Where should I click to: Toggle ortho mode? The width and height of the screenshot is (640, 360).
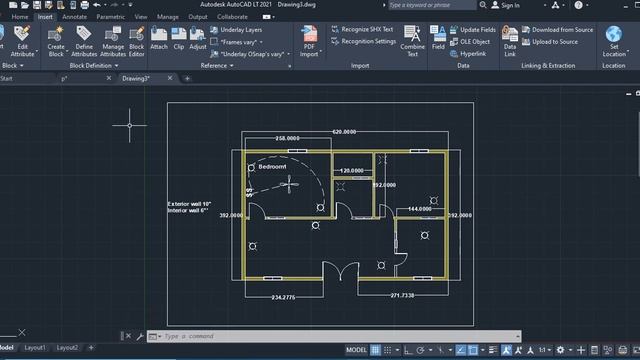(x=408, y=350)
